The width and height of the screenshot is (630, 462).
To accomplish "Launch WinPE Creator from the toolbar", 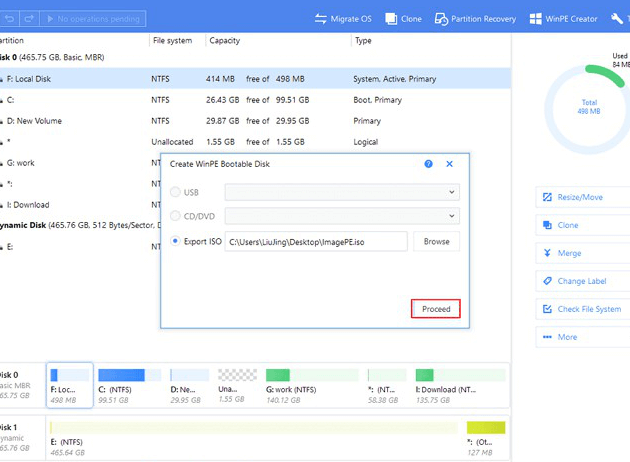I will [563, 18].
